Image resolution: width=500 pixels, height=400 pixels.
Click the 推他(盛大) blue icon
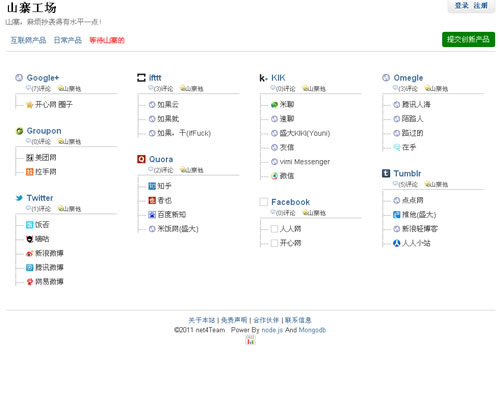click(397, 215)
